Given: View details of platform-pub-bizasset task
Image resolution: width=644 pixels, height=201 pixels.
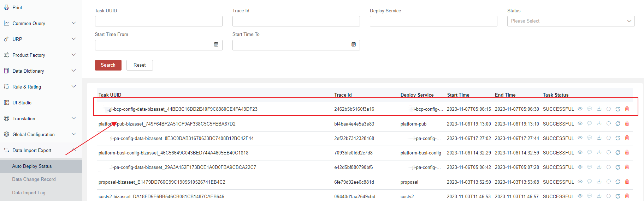Looking at the screenshot, I should point(580,123).
